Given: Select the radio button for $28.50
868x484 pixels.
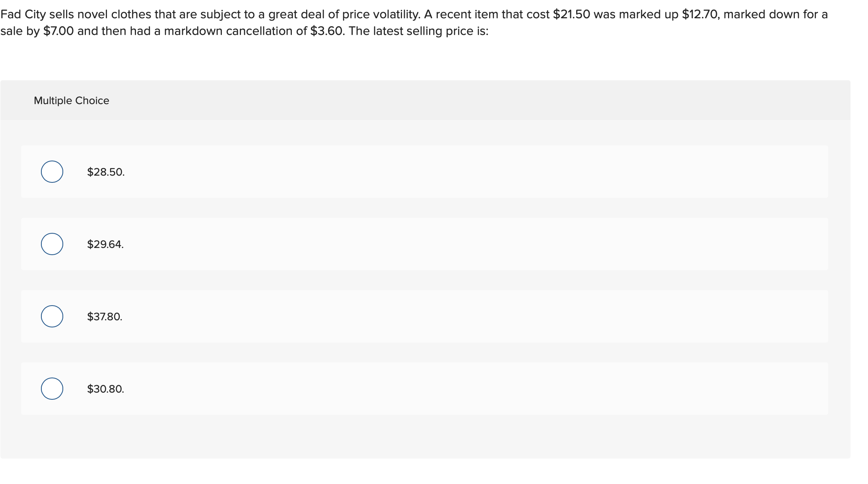Looking at the screenshot, I should [51, 172].
